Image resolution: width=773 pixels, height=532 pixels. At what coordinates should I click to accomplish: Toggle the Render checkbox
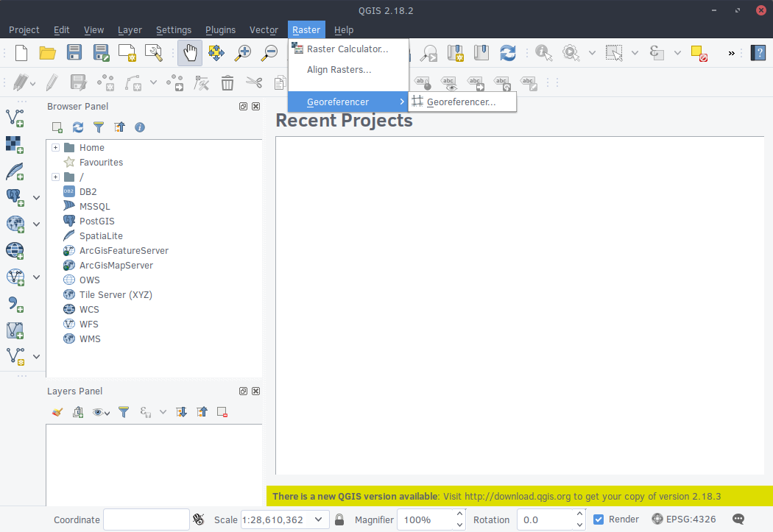(x=599, y=519)
